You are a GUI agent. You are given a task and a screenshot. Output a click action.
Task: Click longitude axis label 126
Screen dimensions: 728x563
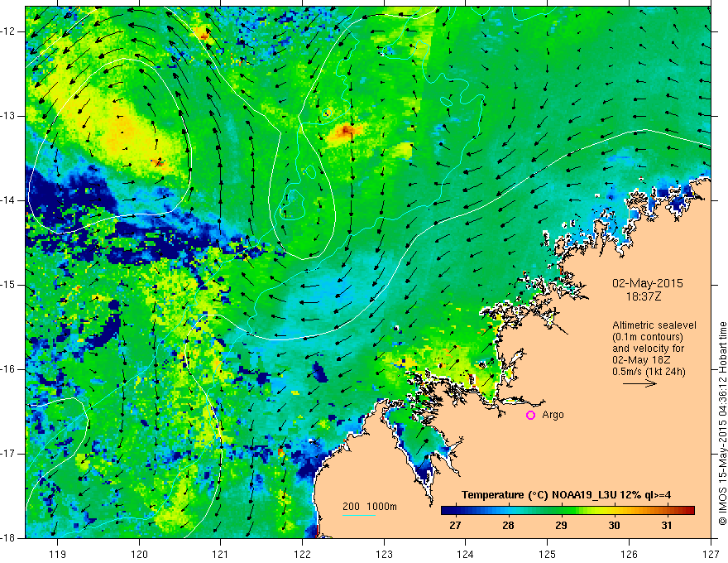(629, 554)
